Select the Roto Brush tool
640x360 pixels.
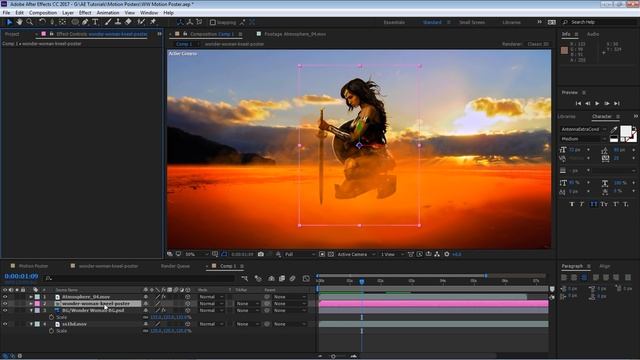(141, 22)
